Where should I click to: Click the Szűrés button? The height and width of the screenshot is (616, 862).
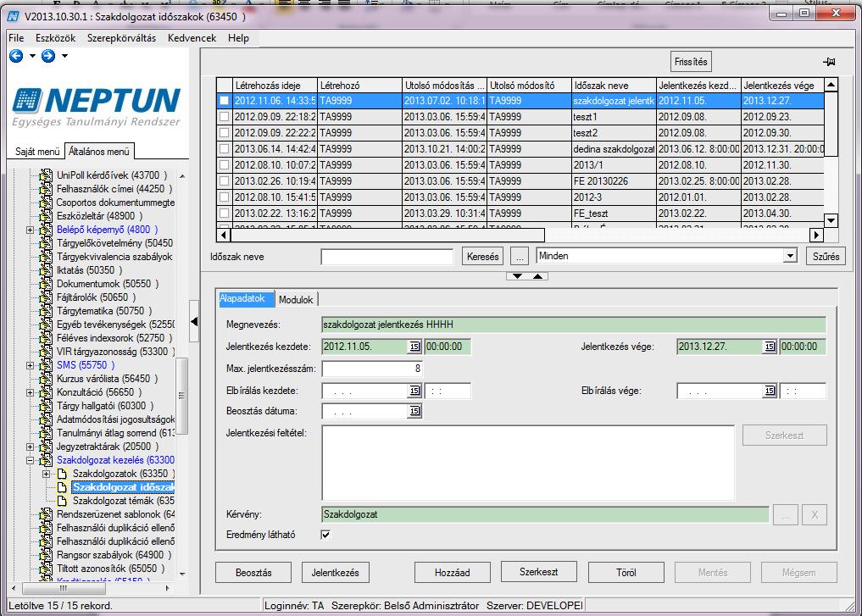[826, 256]
